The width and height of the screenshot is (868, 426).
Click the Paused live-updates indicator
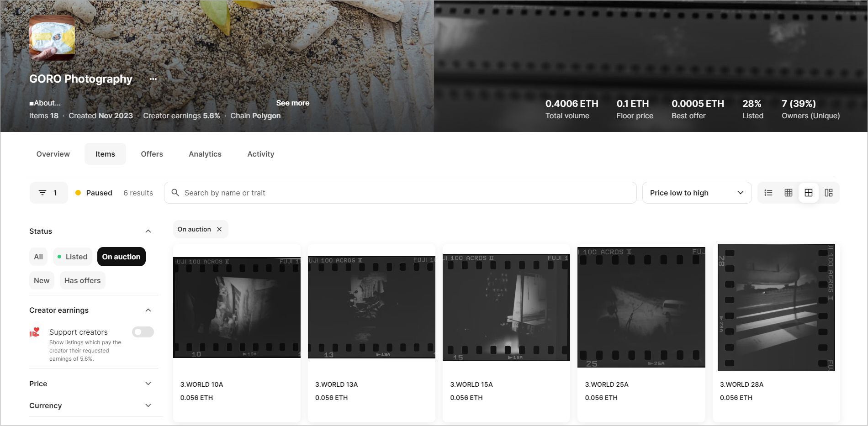click(94, 193)
